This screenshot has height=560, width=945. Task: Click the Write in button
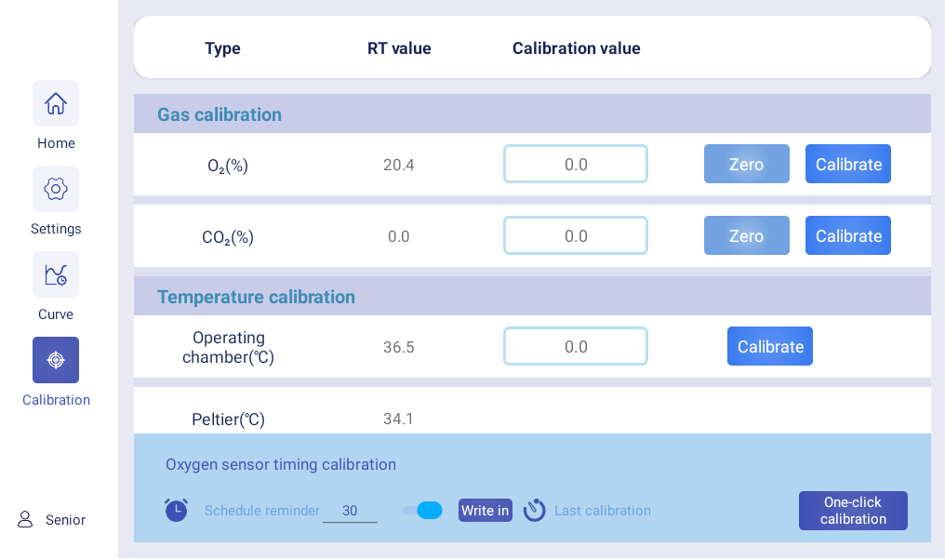pyautogui.click(x=485, y=510)
